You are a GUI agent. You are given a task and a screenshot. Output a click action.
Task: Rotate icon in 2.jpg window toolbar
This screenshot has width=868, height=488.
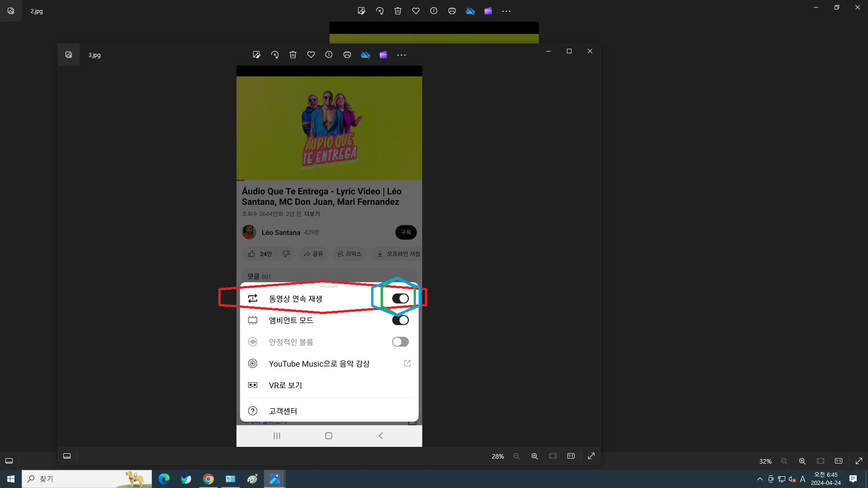point(380,11)
